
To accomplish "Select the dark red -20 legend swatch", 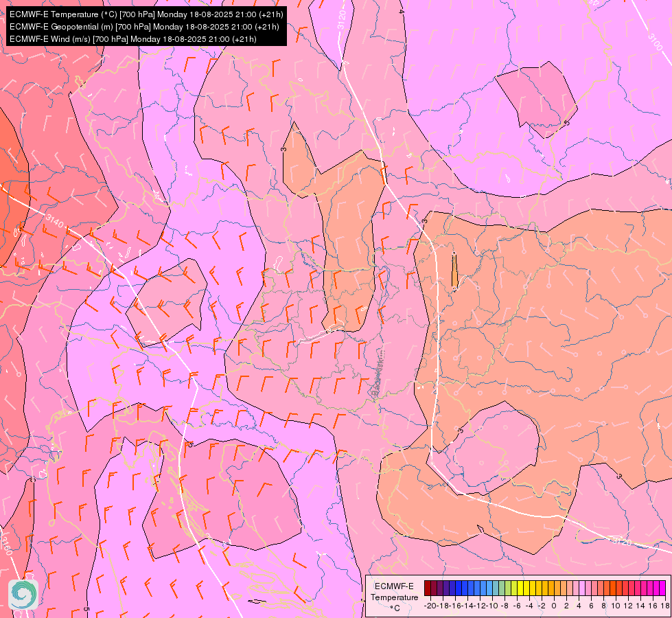I will (x=428, y=588).
